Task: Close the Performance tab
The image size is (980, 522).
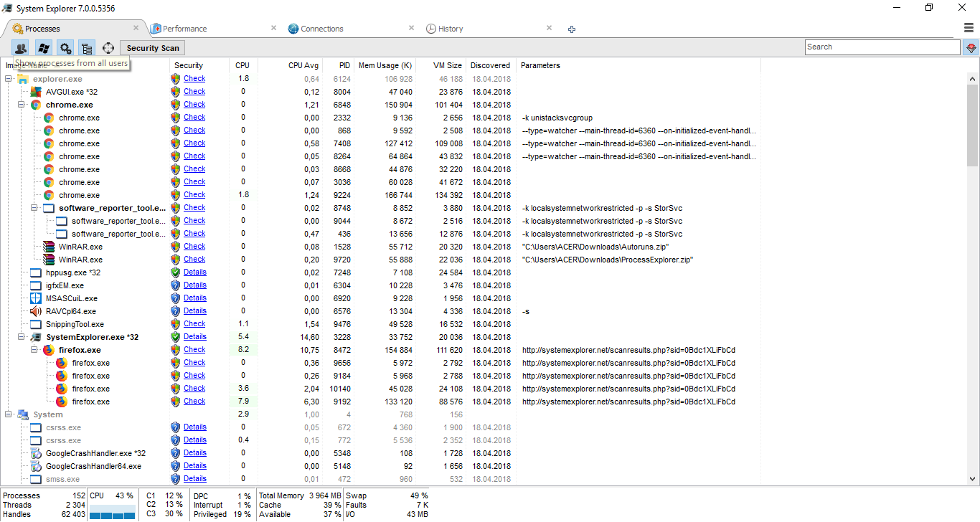Action: [x=273, y=28]
